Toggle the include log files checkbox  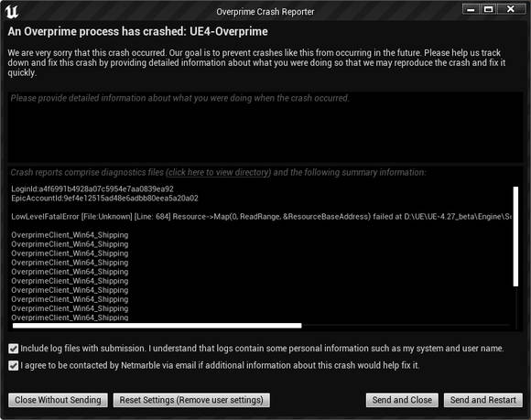point(13,349)
